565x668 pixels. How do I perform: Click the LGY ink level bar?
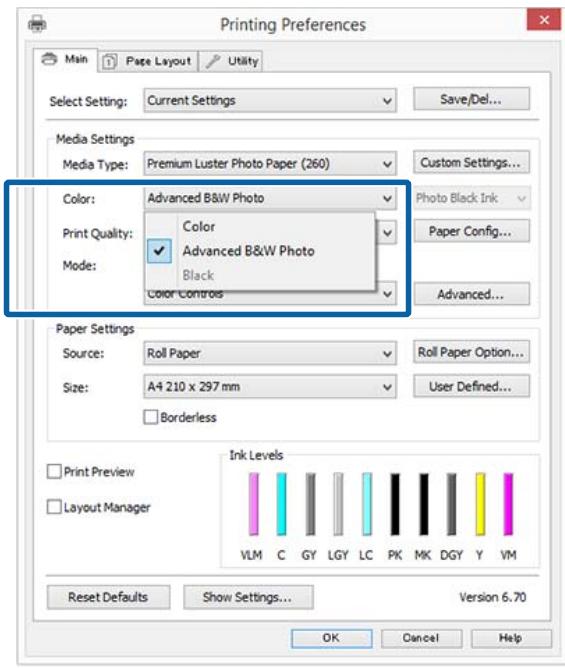[338, 504]
